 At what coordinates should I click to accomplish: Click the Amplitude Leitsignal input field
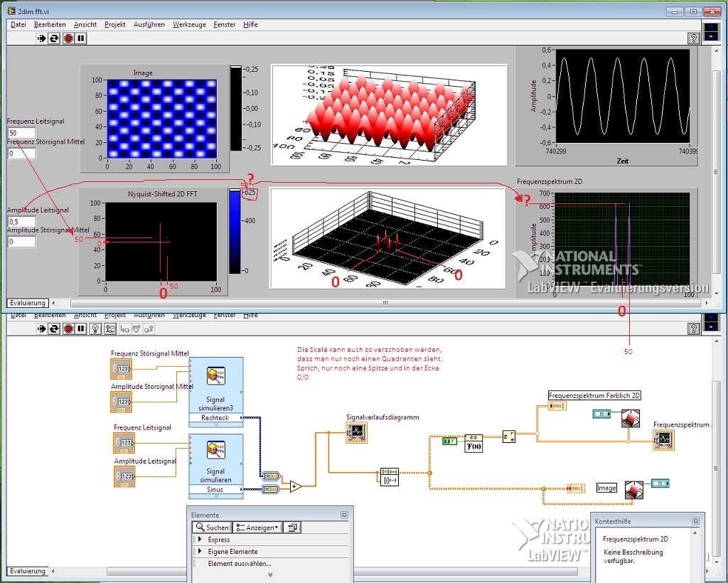coord(21,221)
